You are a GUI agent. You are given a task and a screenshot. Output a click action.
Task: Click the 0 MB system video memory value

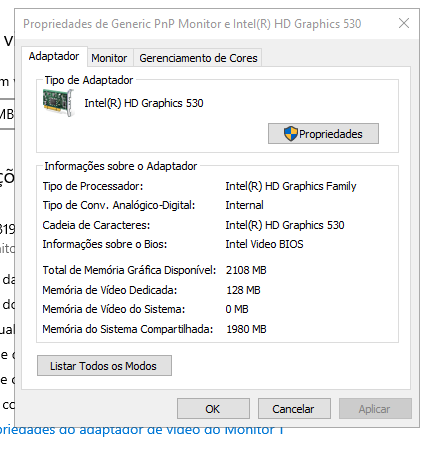(237, 309)
